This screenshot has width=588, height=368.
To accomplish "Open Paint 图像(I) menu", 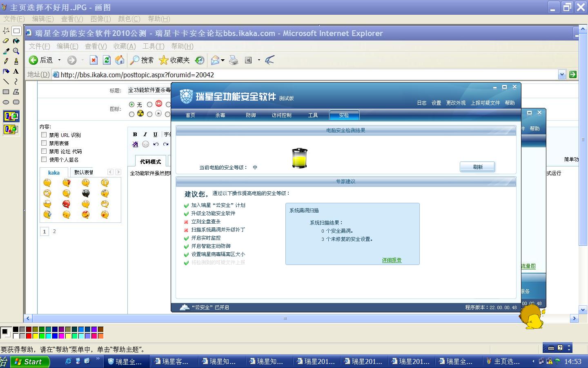I will (x=100, y=19).
